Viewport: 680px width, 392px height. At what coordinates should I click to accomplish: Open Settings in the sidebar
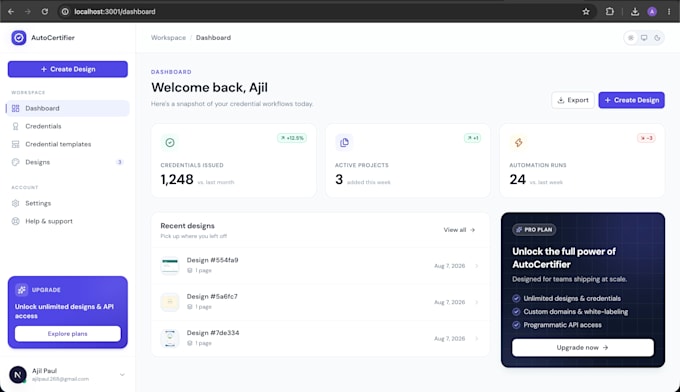tap(68, 203)
